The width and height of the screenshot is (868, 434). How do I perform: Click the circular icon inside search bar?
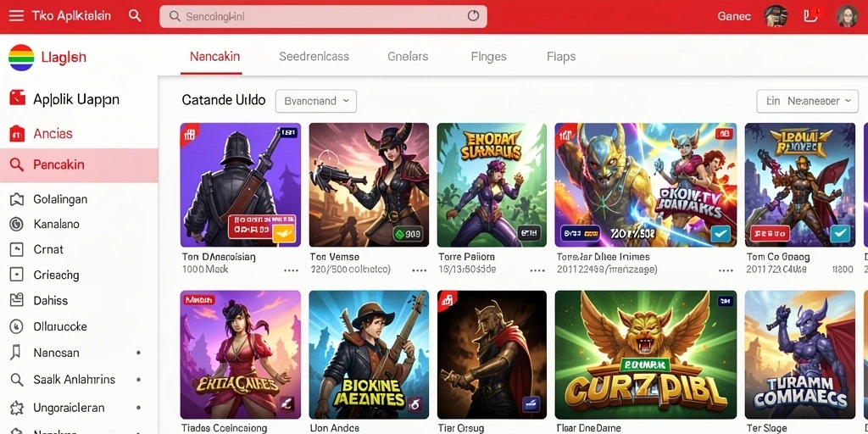[x=473, y=16]
